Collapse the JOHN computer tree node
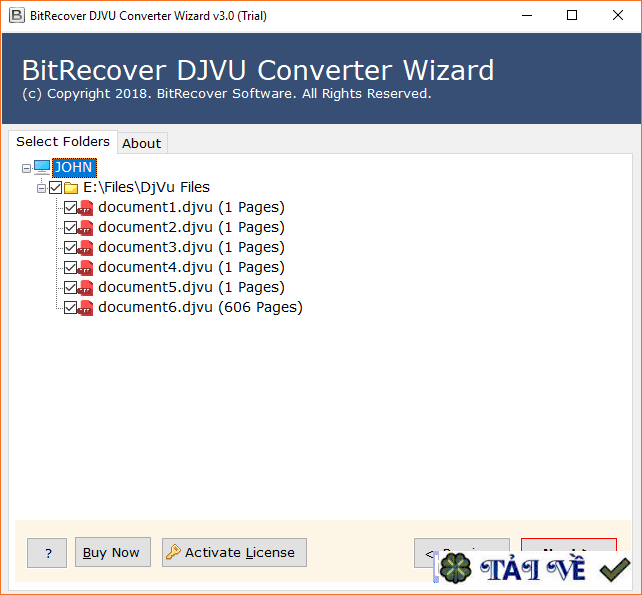 pyautogui.click(x=26, y=168)
